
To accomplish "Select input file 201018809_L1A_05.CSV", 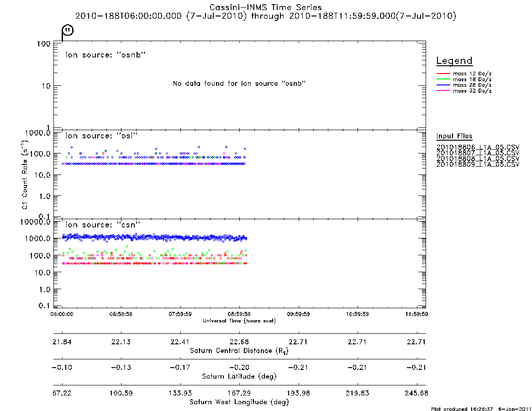I will click(478, 164).
